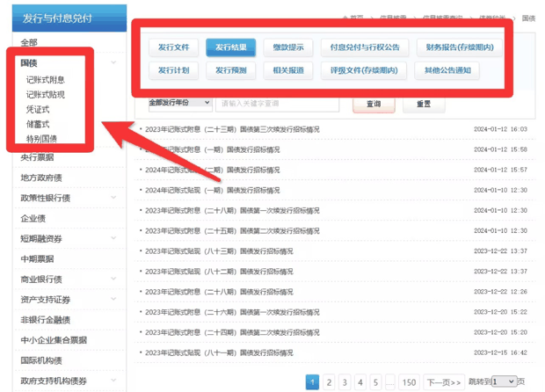Open 2023年记账式附息(二十六期)国债第一次续发行招标情况
The image size is (545, 392).
click(x=232, y=312)
